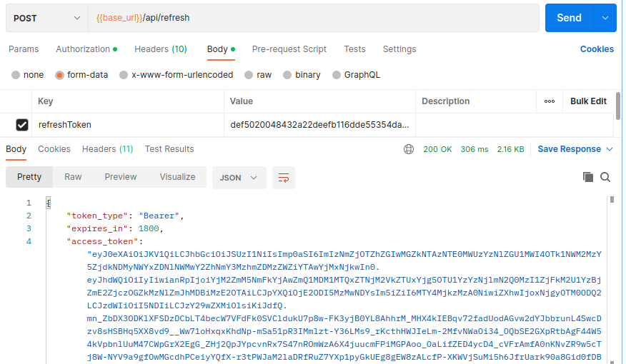This screenshot has height=364, width=626.
Task: Click the expires_in value 1800
Action: point(149,228)
